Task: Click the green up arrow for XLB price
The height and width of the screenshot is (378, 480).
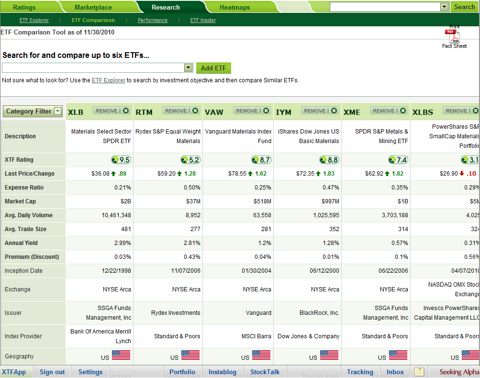Action: coord(113,174)
